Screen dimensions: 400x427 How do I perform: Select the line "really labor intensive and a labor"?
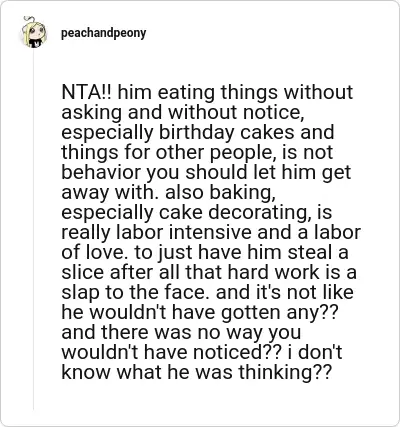211,232
